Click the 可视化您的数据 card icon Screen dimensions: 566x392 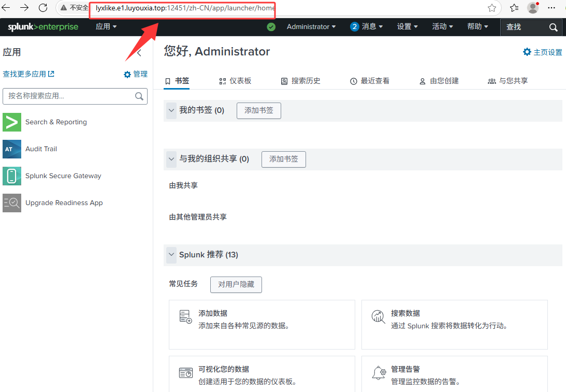(186, 372)
